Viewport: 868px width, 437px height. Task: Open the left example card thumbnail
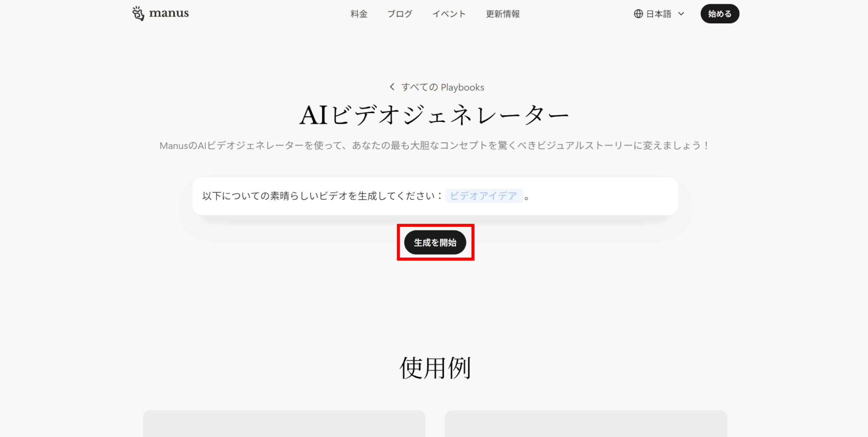pos(284,423)
